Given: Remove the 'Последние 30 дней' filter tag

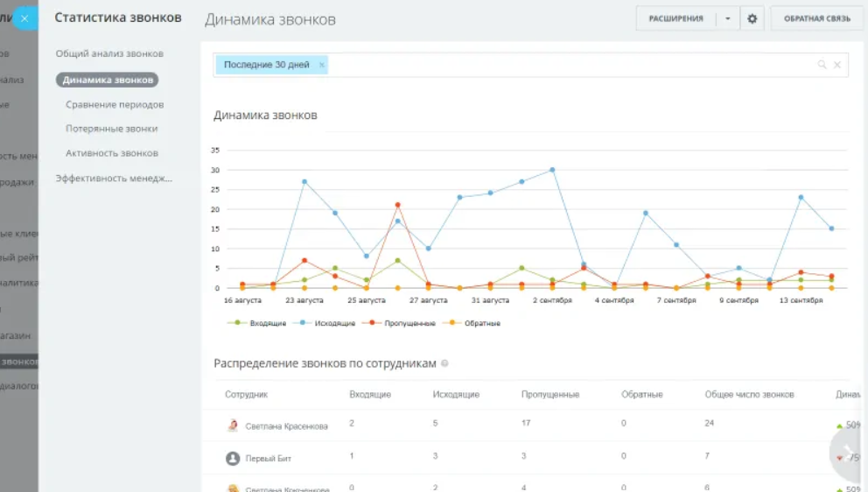Looking at the screenshot, I should tap(321, 65).
